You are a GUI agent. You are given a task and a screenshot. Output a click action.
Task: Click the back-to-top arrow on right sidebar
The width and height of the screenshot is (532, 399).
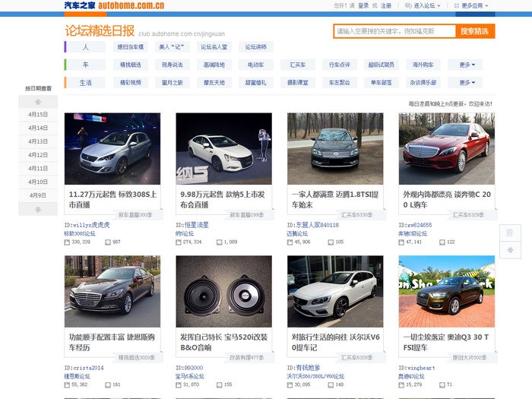(510, 249)
